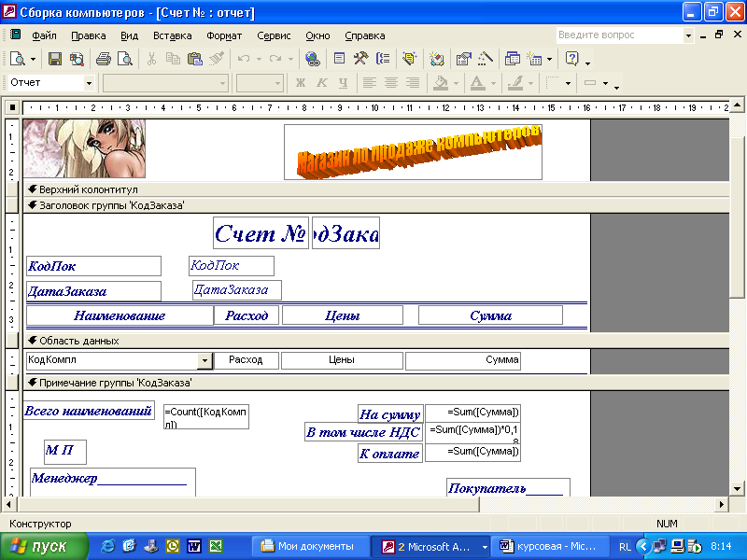Viewport: 747px width, 560px height.
Task: Select the =Count([КодКомпл]) field
Action: [205, 416]
